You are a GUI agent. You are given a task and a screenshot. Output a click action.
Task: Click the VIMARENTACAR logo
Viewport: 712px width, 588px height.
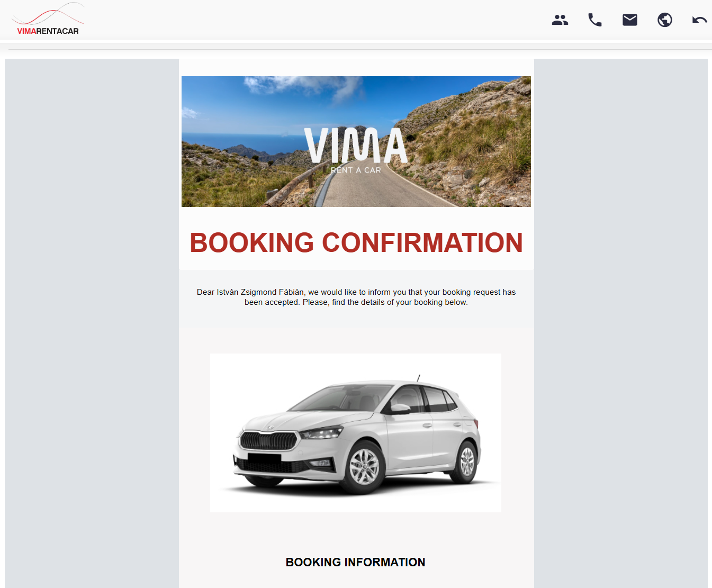48,31
